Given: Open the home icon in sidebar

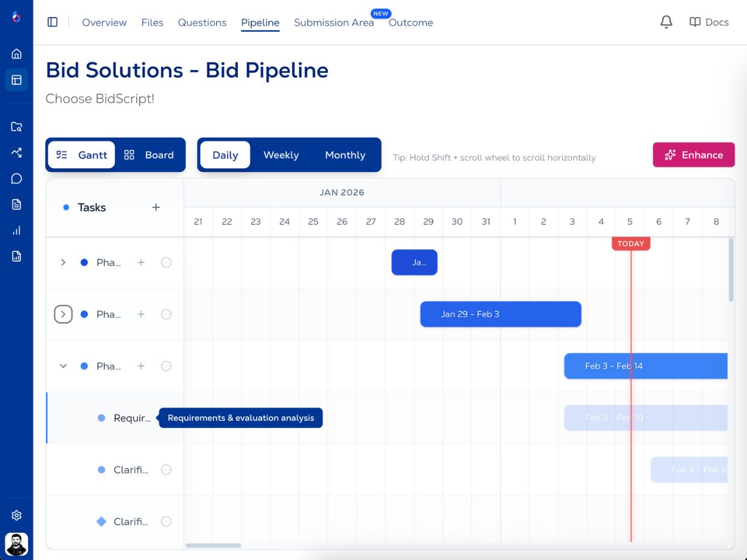Looking at the screenshot, I should pos(16,54).
